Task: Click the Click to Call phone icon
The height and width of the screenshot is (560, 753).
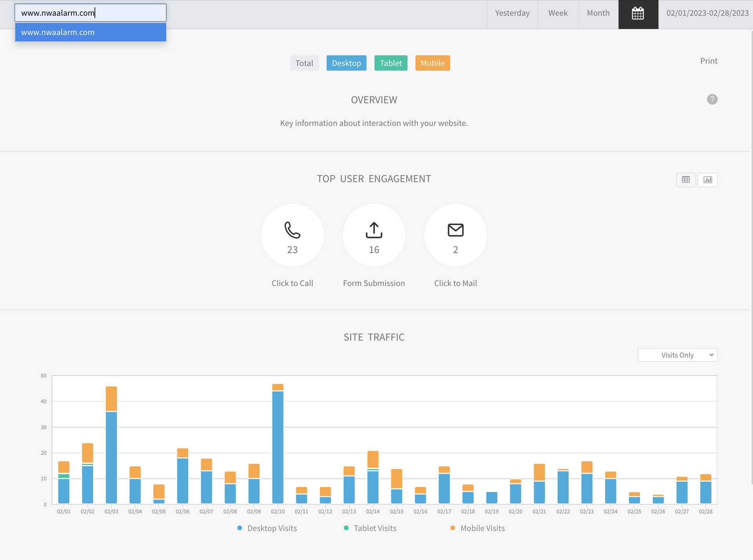Action: click(292, 230)
